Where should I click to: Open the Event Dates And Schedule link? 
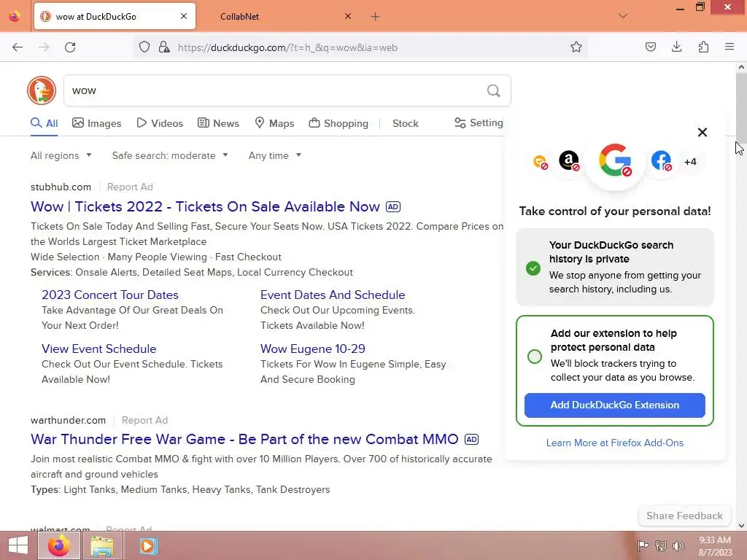click(333, 295)
